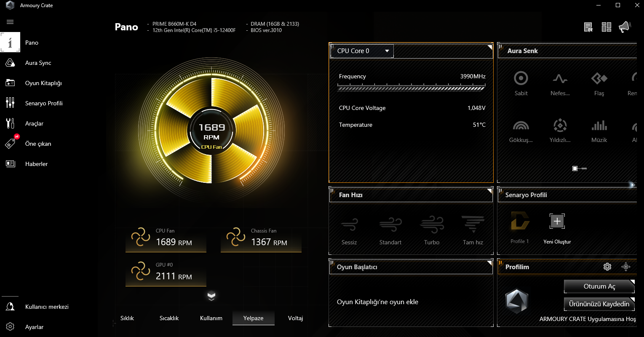Screen dimensions: 644x337
Task: Switch to the Voltaj tab
Action: pos(295,318)
